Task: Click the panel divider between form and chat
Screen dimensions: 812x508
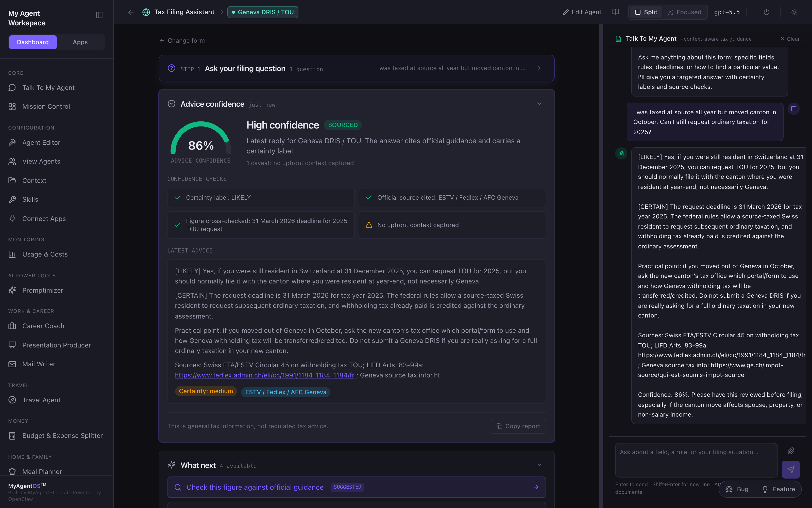Action: point(601,266)
